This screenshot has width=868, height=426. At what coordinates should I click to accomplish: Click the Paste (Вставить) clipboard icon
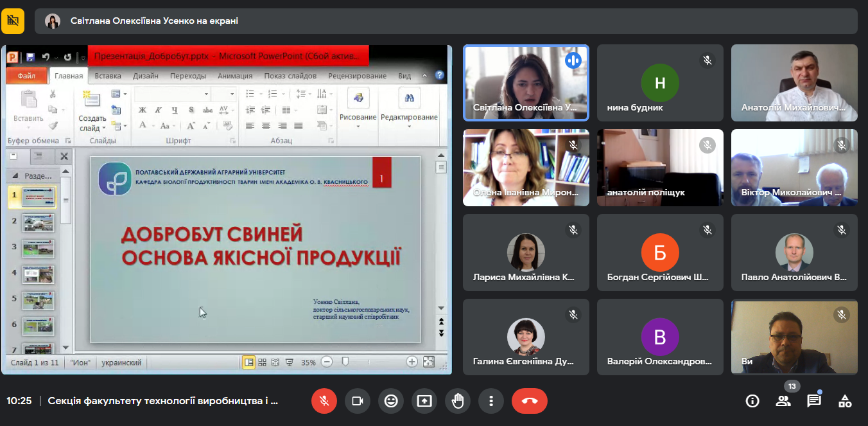28,100
